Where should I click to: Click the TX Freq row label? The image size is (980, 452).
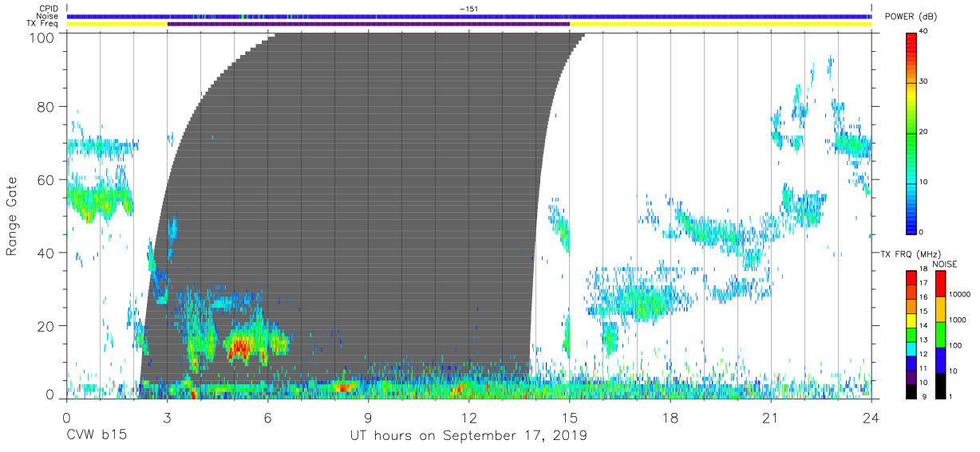click(x=42, y=24)
